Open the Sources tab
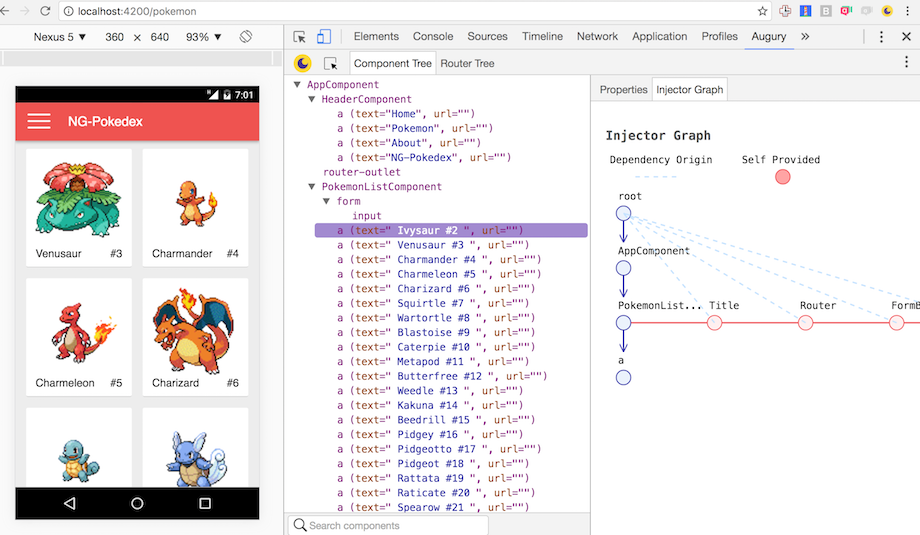Viewport: 920px width, 535px height. (487, 36)
